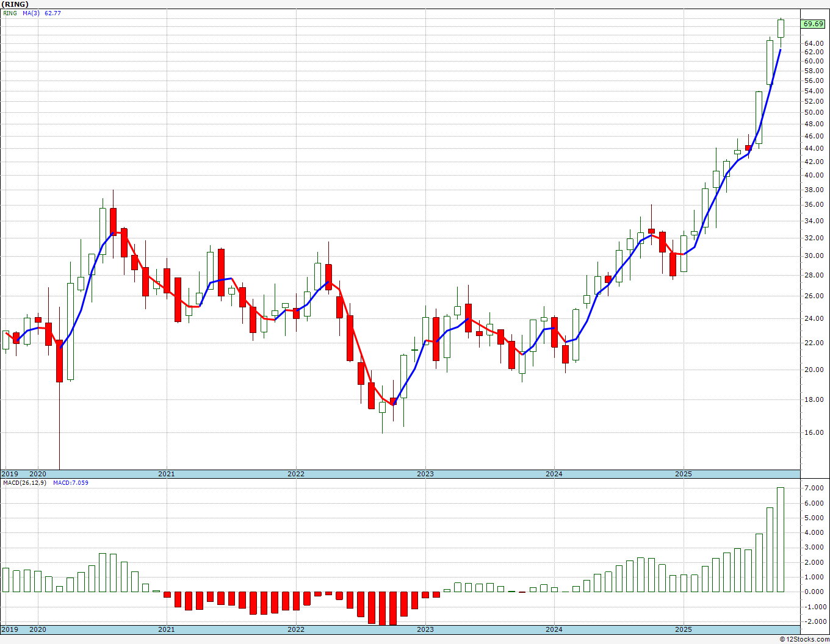
Task: Click the MACD:7.059 value label
Action: tap(71, 482)
